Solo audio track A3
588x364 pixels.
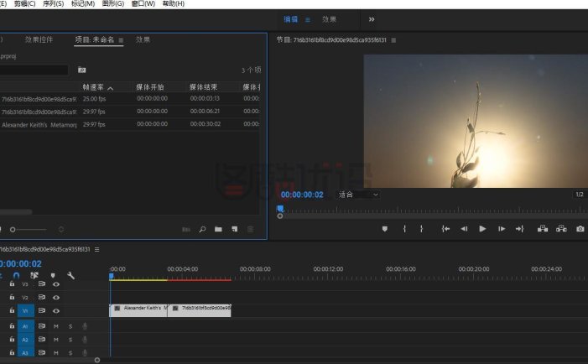(x=70, y=353)
